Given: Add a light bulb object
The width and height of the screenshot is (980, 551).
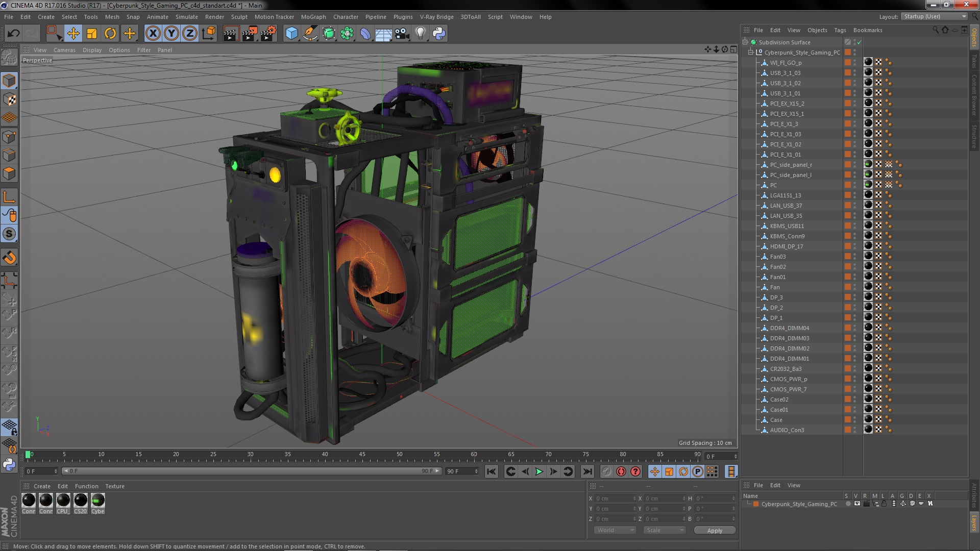Looking at the screenshot, I should pyautogui.click(x=421, y=34).
